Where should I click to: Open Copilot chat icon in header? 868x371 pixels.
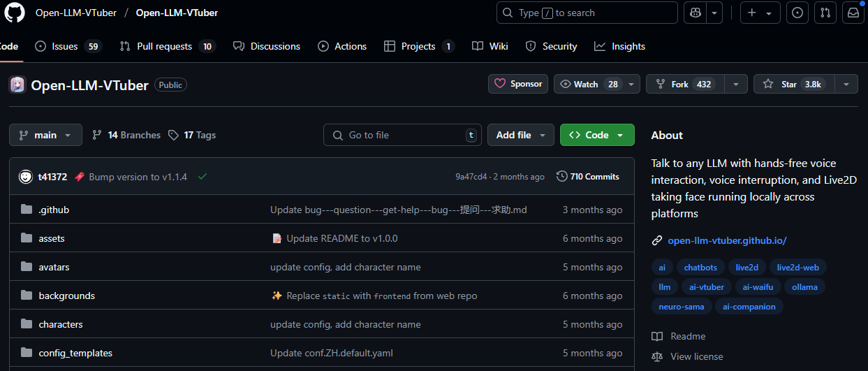[696, 13]
